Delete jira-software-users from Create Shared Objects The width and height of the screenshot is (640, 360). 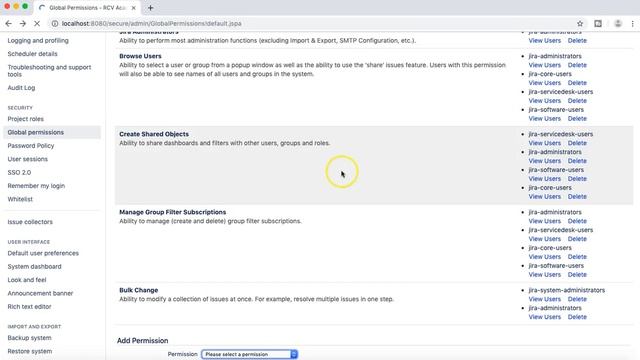tap(577, 179)
